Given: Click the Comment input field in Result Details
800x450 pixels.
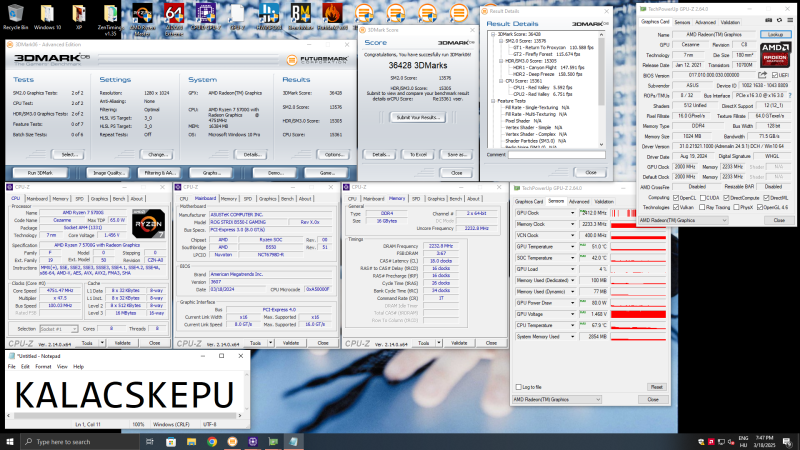Looking at the screenshot, I should pos(557,154).
